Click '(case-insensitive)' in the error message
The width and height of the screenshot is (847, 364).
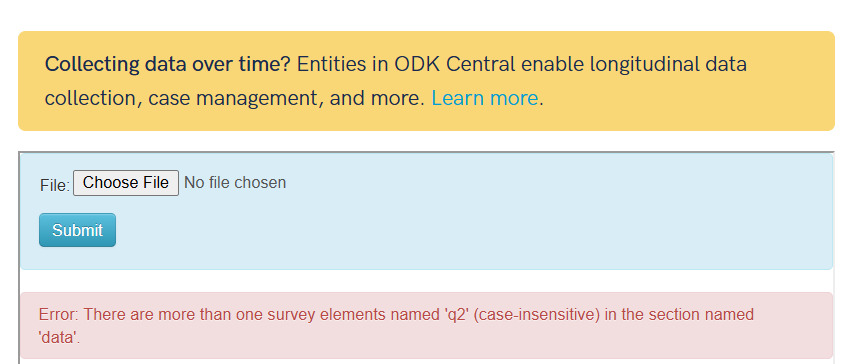point(537,314)
